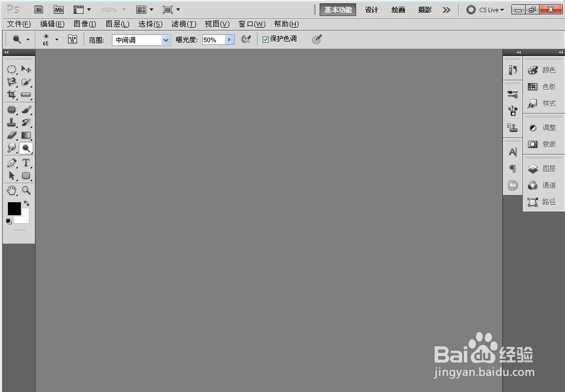Select the Polygonal Lasso tool
Image resolution: width=565 pixels, height=392 pixels.
click(x=11, y=82)
